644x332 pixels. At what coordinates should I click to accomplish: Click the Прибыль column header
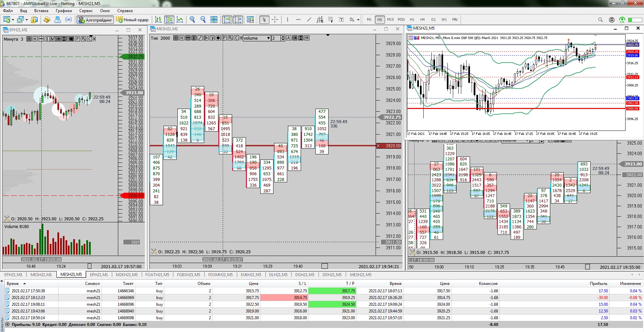coord(599,284)
